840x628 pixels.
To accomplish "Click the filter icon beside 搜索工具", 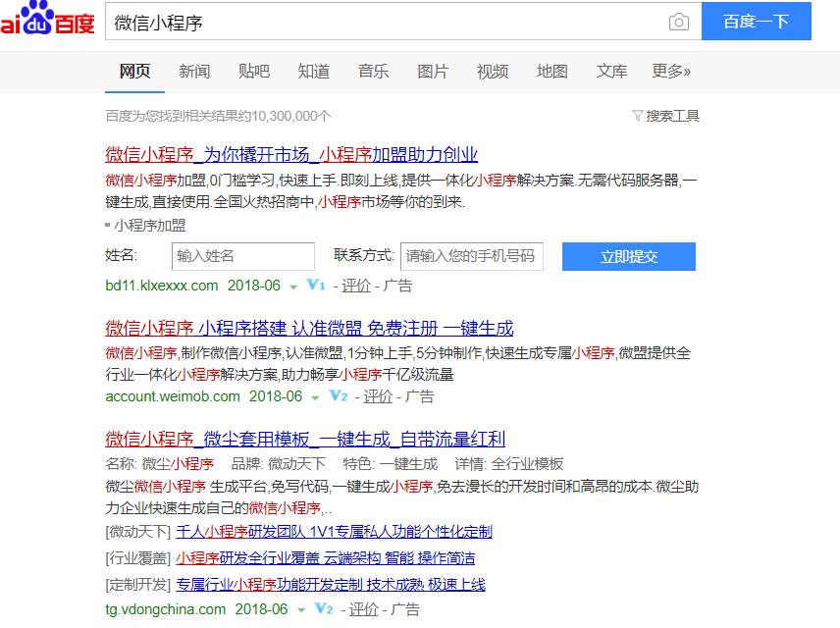I will (x=637, y=116).
